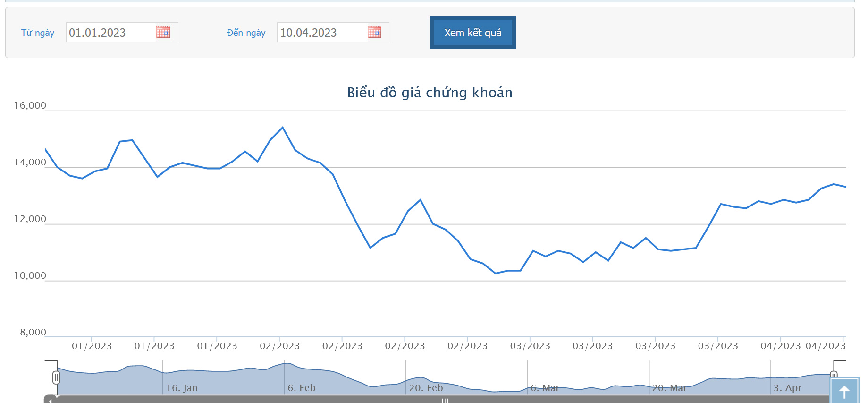Click the Xem kết quả button
Screen dimensions: 868x403
pyautogui.click(x=473, y=33)
